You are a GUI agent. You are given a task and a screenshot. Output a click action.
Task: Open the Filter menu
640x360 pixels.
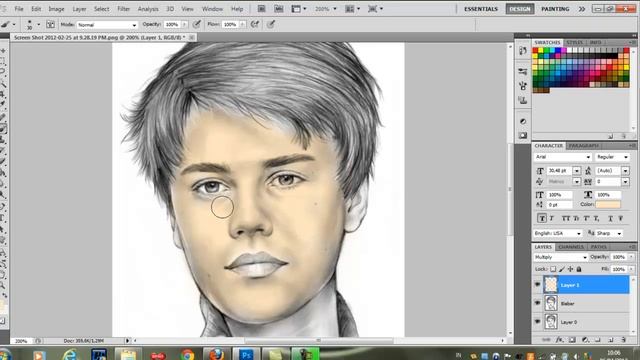click(123, 9)
